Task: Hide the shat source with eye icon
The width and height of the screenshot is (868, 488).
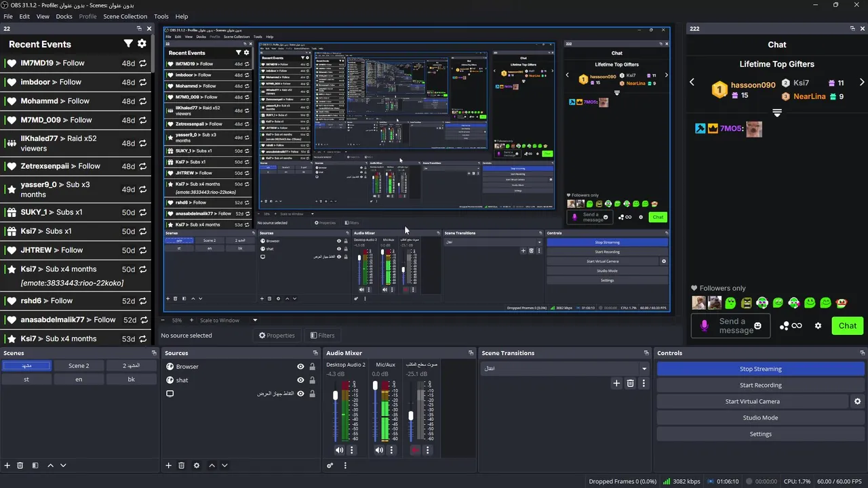Action: click(300, 380)
